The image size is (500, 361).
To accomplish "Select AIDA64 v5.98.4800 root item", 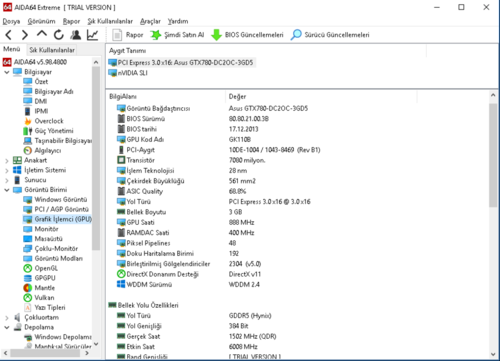I will coord(35,62).
